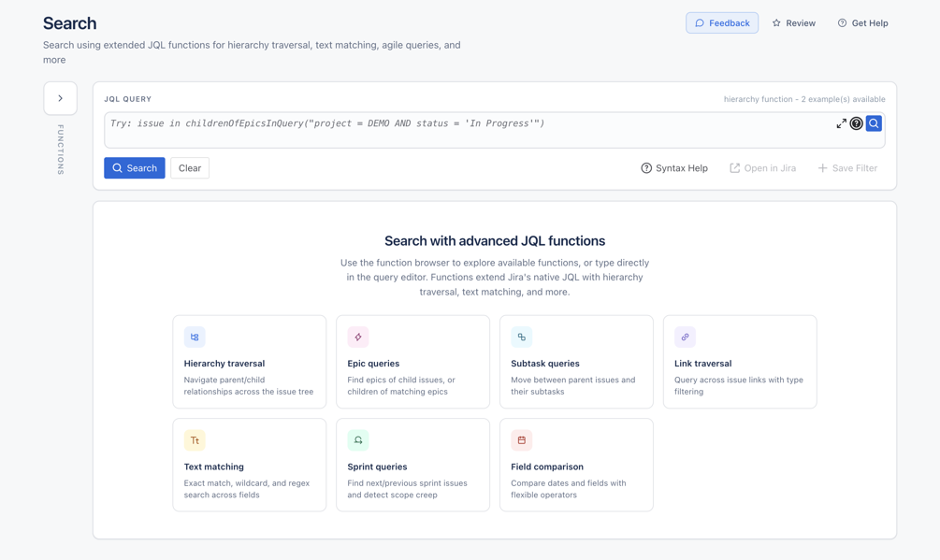Expand the Functions sidebar chevron

pos(60,98)
